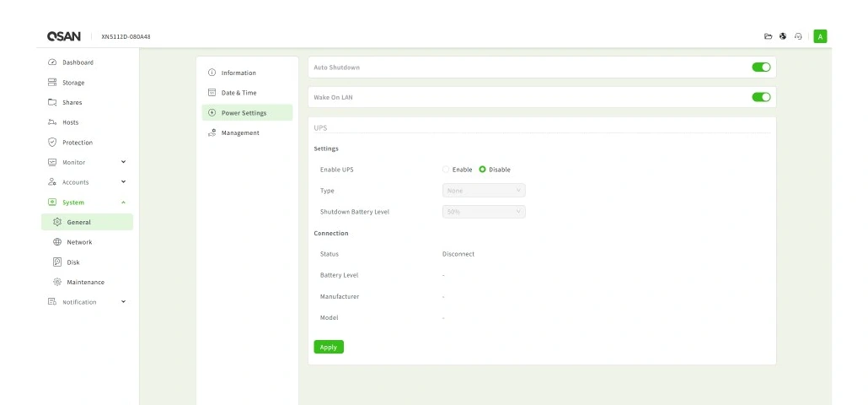The image size is (868, 405).
Task: Switch to the Date & Time tab
Action: (247, 93)
